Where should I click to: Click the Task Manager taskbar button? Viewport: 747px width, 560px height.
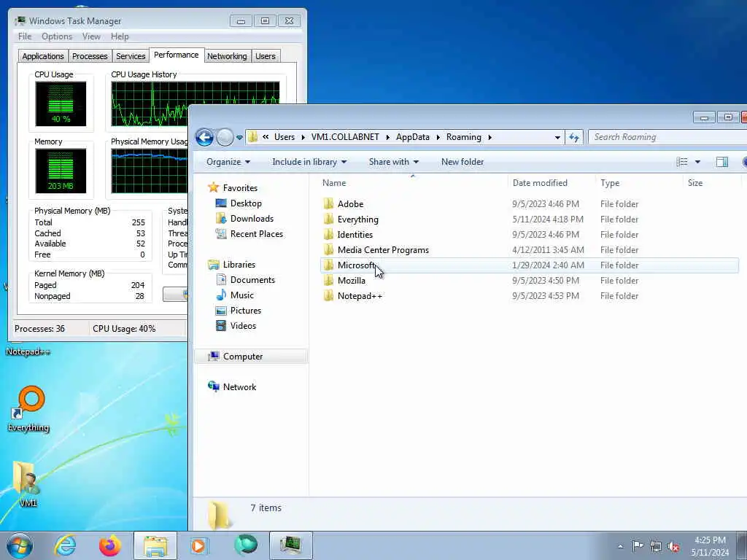pyautogui.click(x=290, y=545)
